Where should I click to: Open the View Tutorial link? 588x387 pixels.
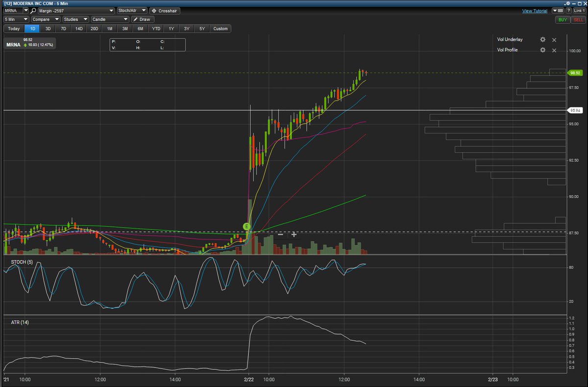tap(535, 11)
